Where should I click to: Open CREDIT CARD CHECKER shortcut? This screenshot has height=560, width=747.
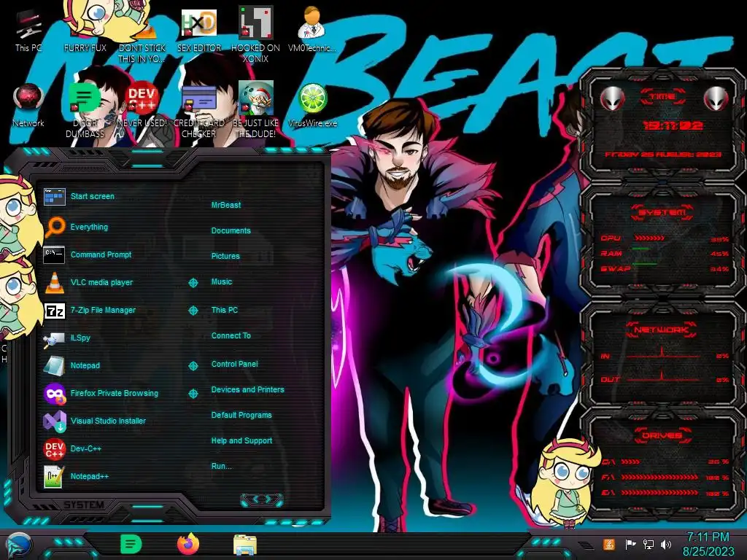click(198, 111)
